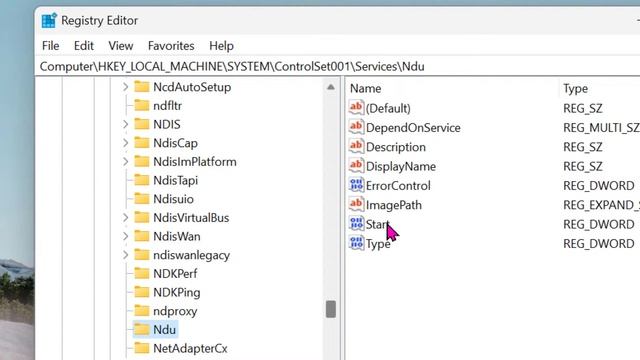Click the Description value string icon
The image size is (640, 360).
[356, 147]
